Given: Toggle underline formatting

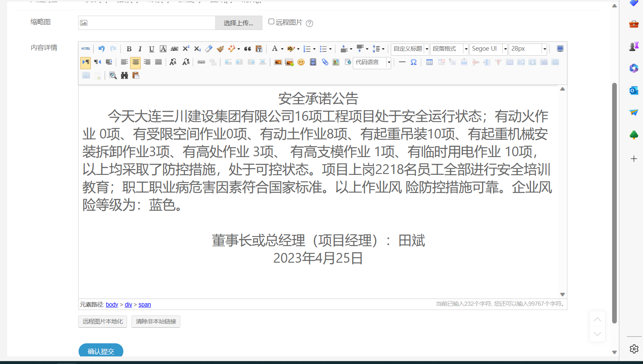Looking at the screenshot, I should (x=152, y=49).
